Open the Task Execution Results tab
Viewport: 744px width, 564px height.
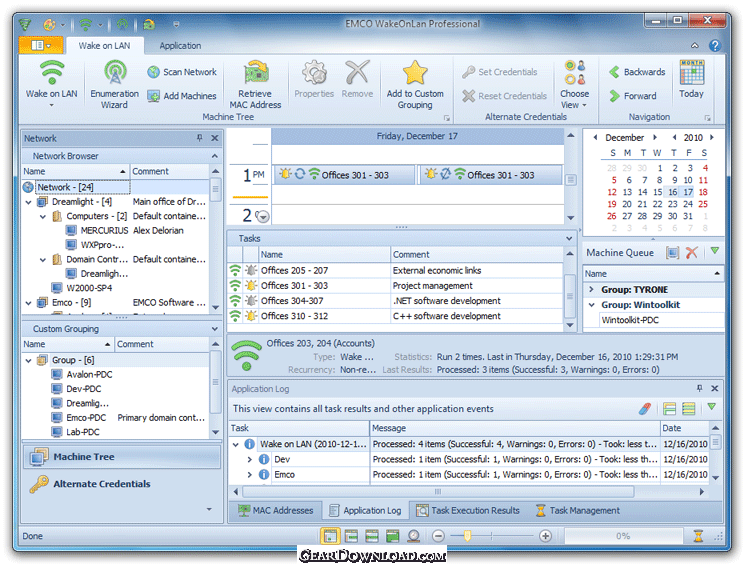point(468,510)
